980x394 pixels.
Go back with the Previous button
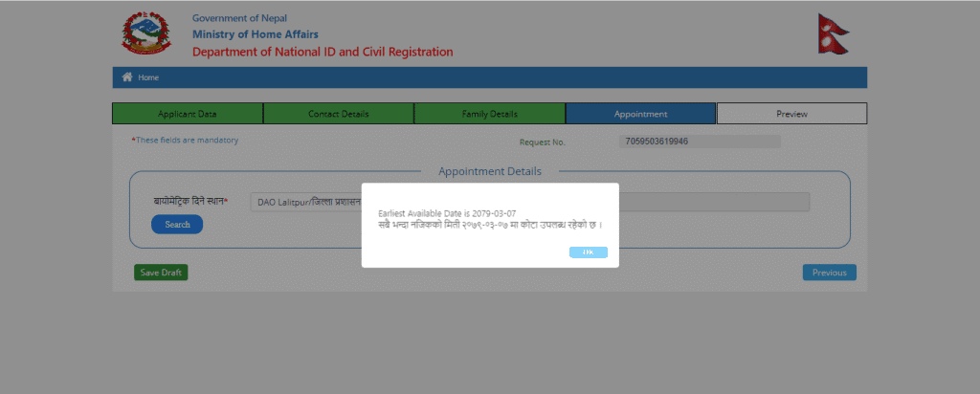[x=830, y=273]
